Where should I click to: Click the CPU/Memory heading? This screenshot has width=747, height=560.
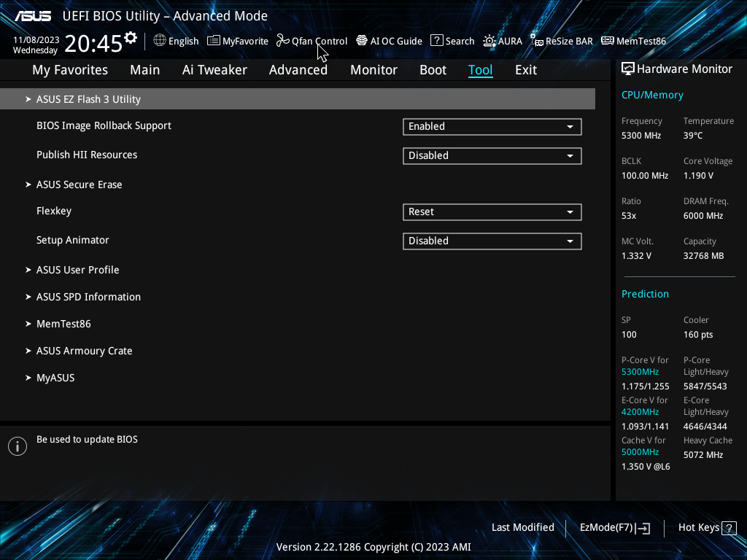(652, 96)
